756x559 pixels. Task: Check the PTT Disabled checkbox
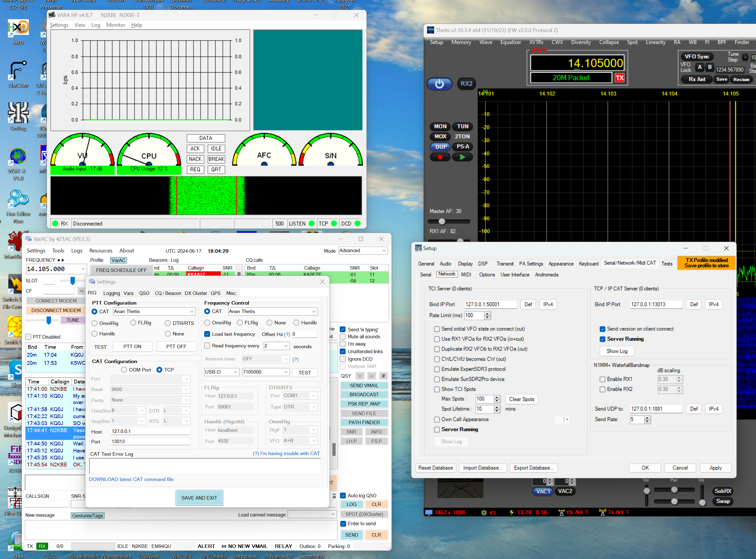coord(29,337)
